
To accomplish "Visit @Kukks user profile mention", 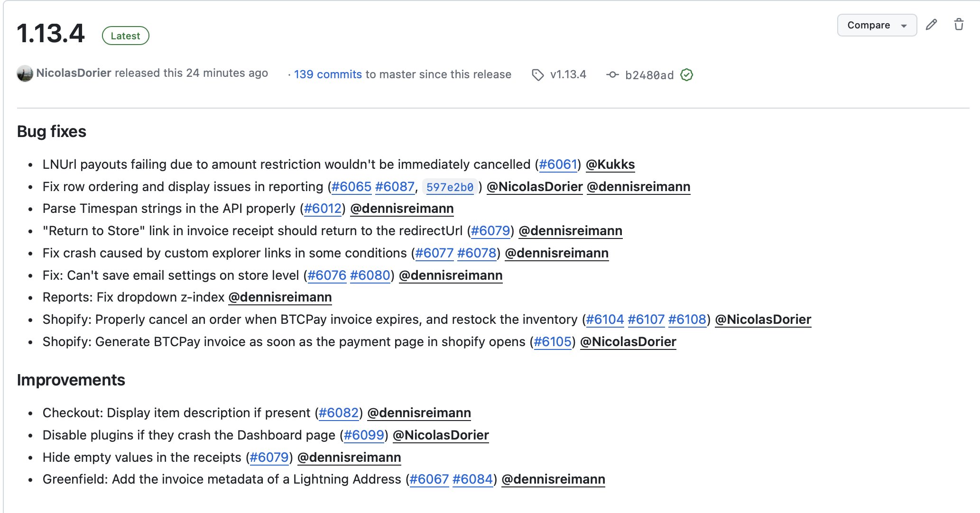I will (610, 165).
